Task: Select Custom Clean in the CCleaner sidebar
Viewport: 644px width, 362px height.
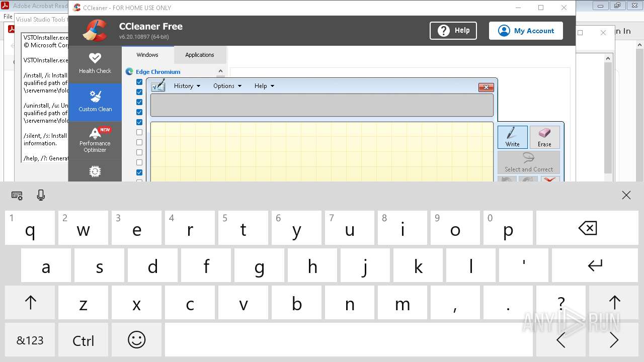Action: coord(95,102)
